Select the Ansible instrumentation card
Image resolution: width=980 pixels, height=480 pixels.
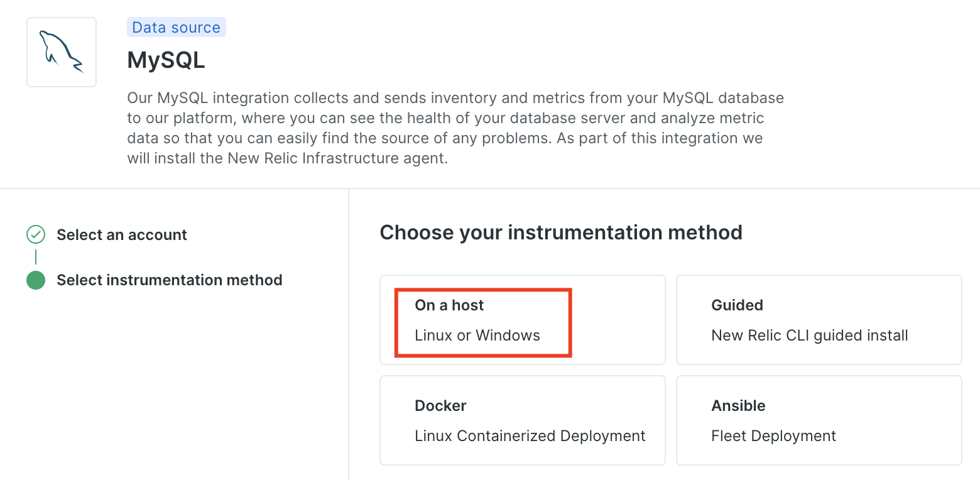(819, 420)
